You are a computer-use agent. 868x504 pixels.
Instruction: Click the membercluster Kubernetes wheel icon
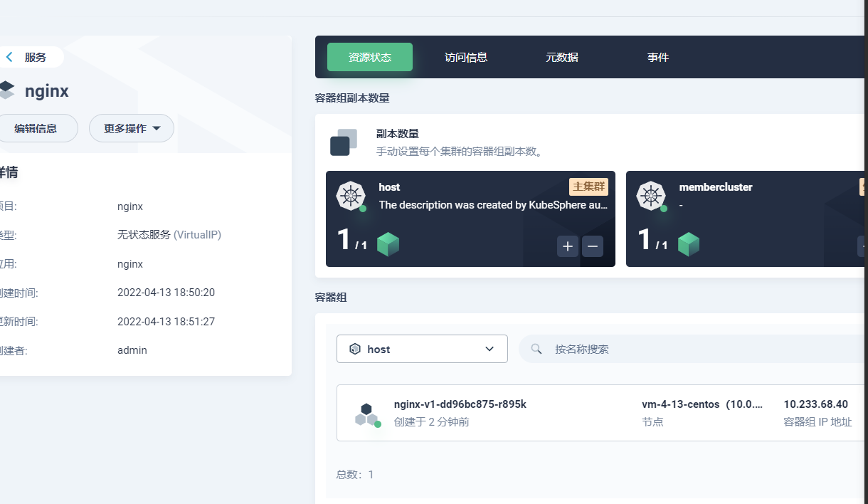[x=651, y=196]
